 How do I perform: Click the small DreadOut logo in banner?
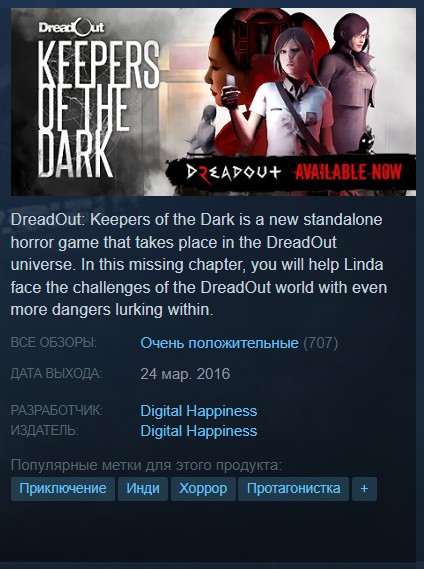72,28
